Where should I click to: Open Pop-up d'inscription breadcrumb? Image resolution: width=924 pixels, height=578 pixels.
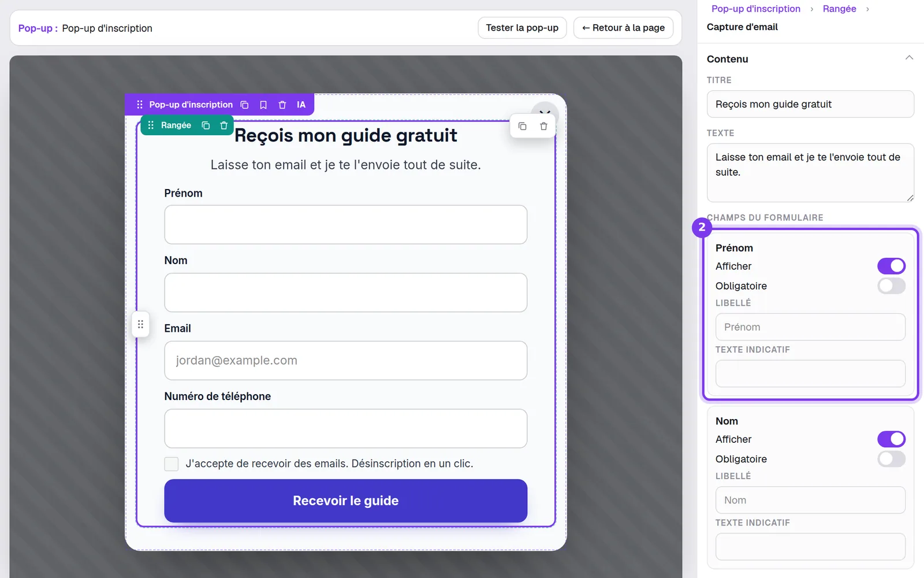pyautogui.click(x=755, y=9)
